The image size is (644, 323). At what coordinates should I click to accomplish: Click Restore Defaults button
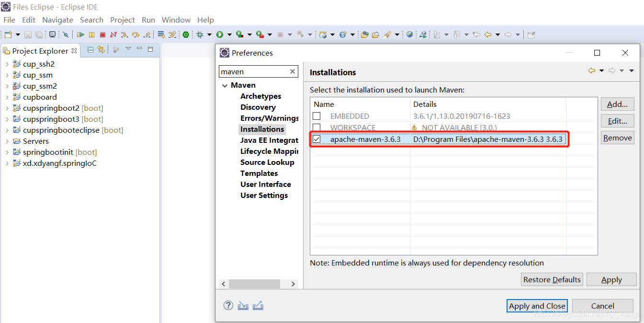point(552,279)
